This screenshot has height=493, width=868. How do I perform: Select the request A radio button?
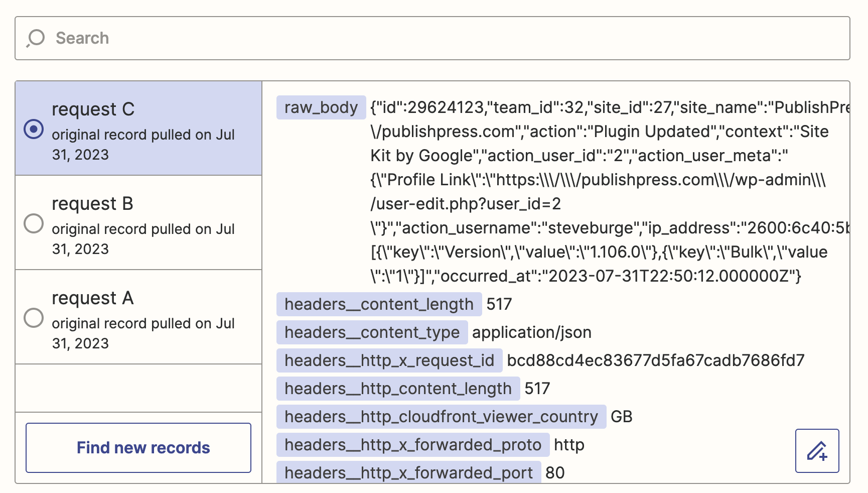34,318
